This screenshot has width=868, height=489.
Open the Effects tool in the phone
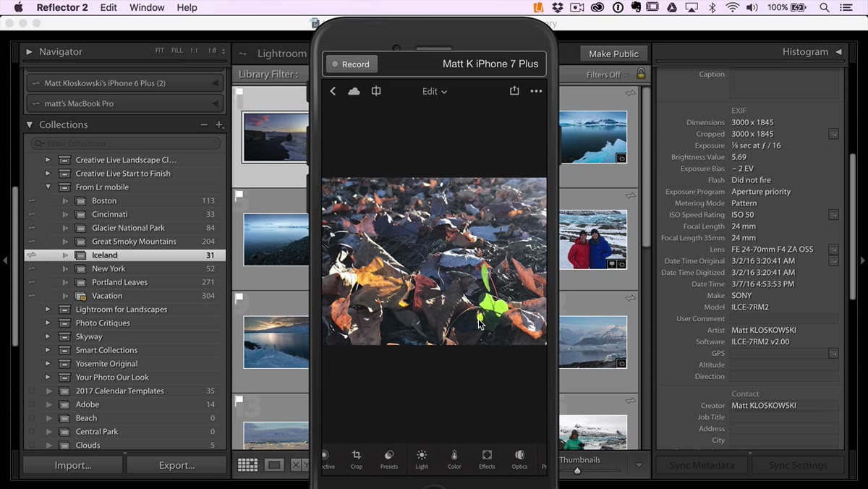pyautogui.click(x=487, y=459)
